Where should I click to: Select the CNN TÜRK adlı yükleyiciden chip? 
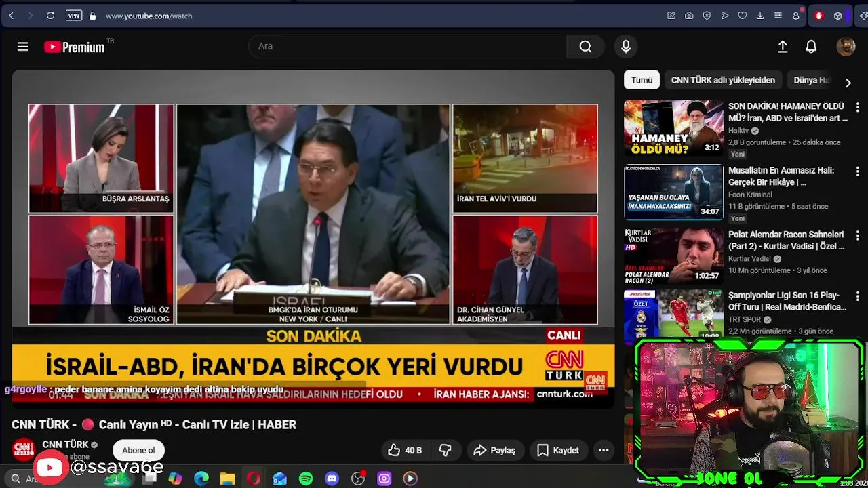723,80
